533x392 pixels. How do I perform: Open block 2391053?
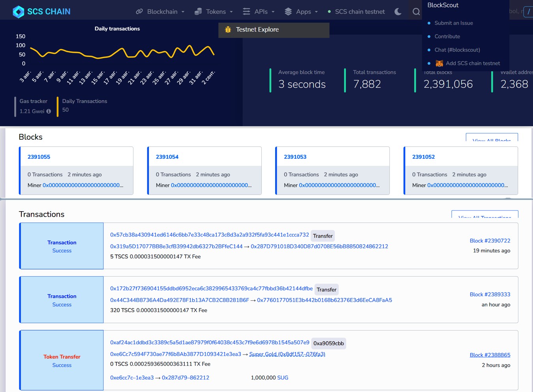295,157
